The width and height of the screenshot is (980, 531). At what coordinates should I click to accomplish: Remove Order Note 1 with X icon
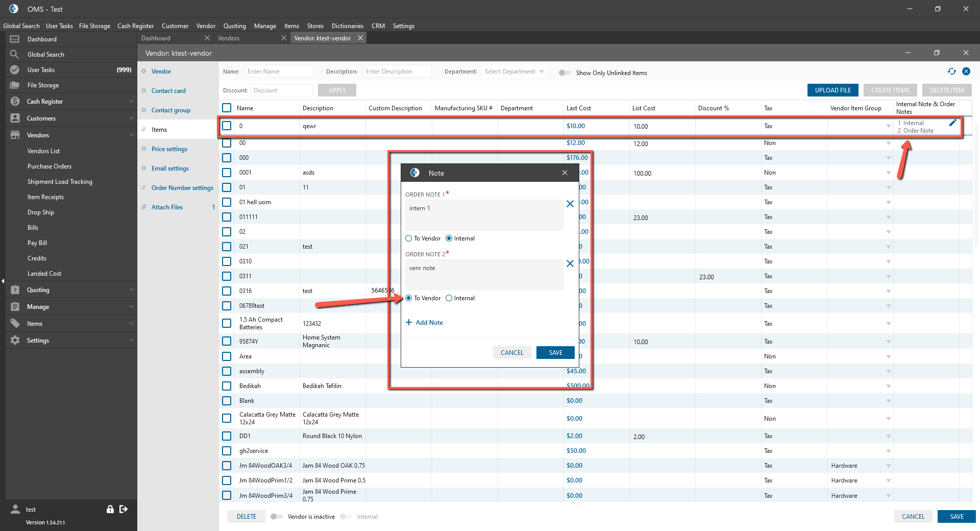point(570,204)
